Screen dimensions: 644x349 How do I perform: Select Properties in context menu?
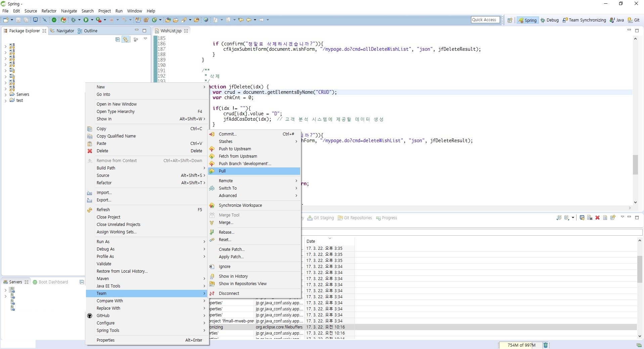(x=147, y=340)
